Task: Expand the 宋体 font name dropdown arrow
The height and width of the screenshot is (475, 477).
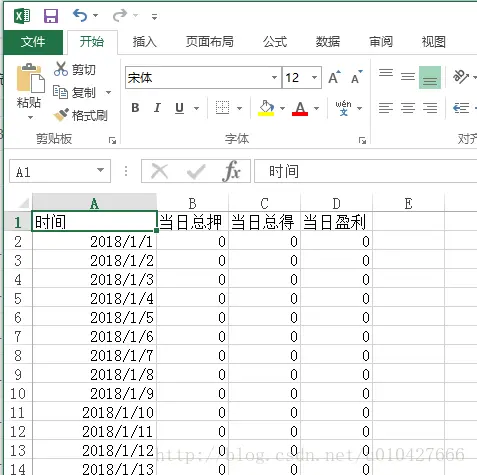Action: tap(274, 78)
